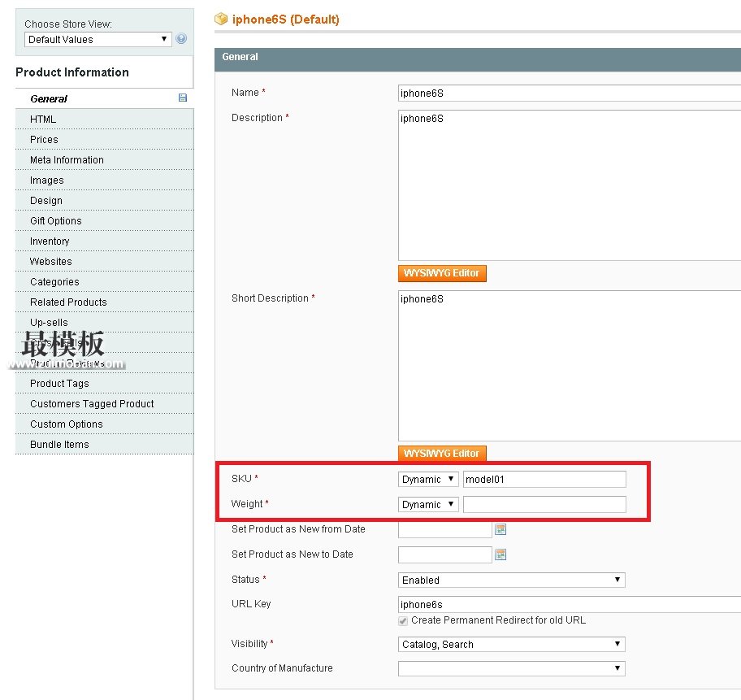741x700 pixels.
Task: Click the iphone6S (Default) page title
Action: 285,20
